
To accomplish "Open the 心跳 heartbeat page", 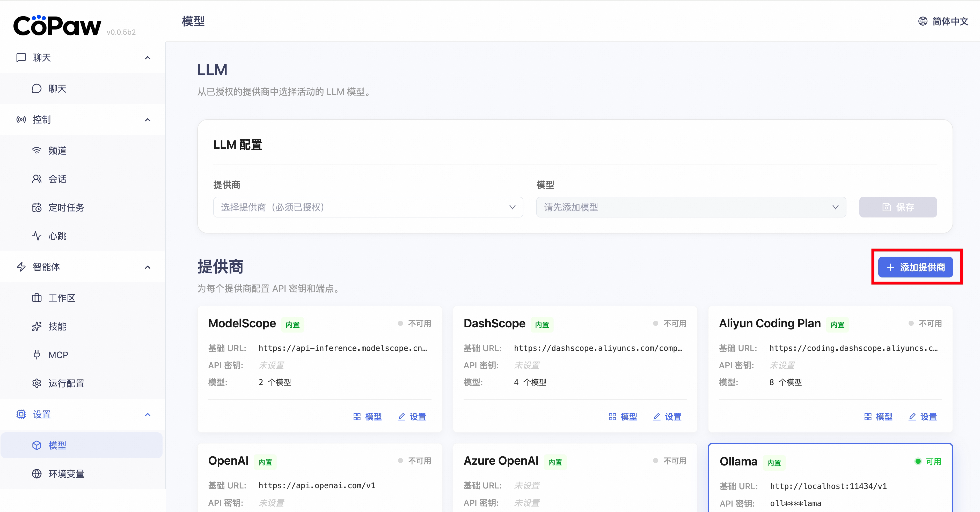I will pos(57,236).
